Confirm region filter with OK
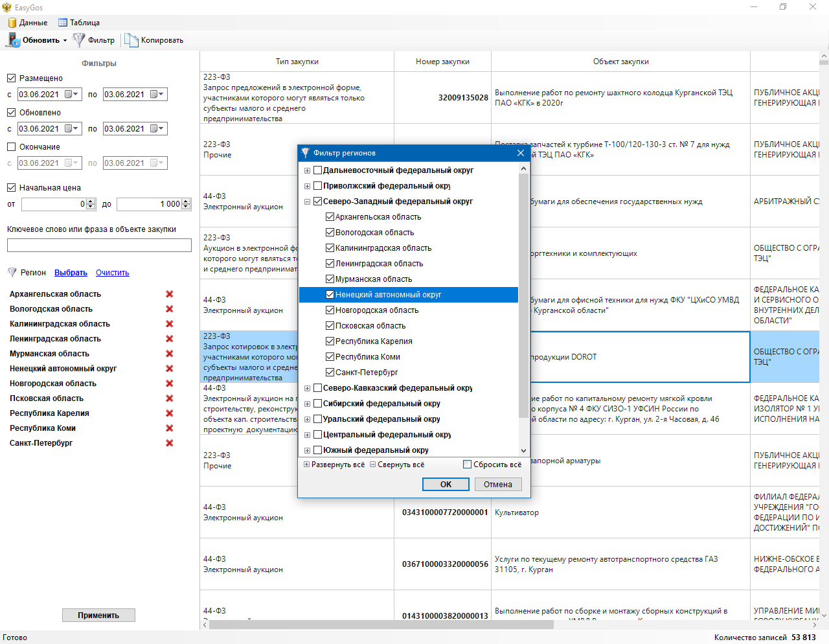829x644 pixels. (446, 485)
